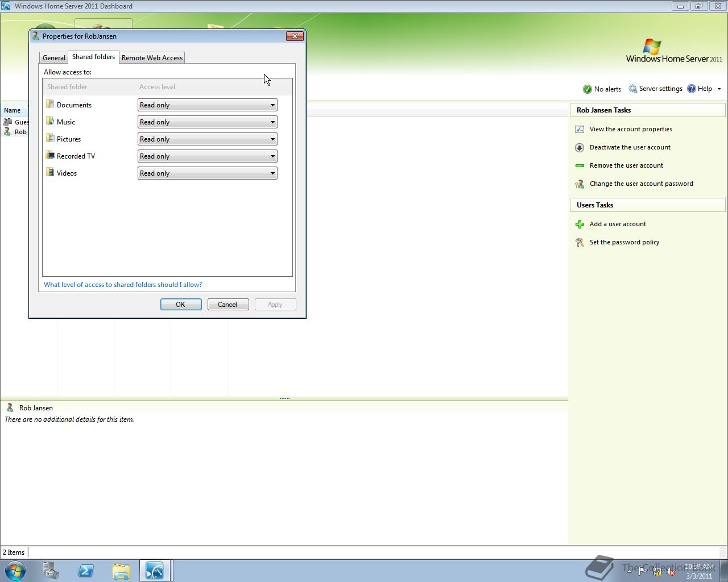Open the Documents access level dropdown
This screenshot has height=582, width=728.
(207, 105)
